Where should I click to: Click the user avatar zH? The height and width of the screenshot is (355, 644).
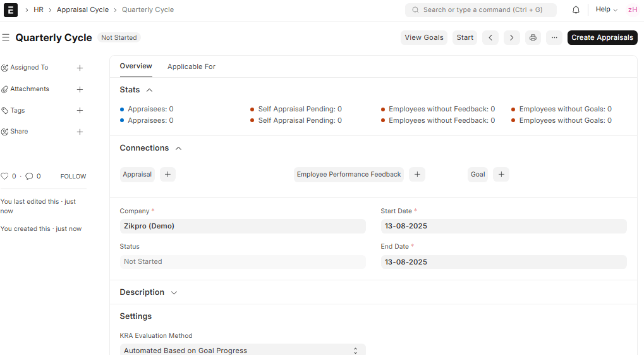coord(633,10)
